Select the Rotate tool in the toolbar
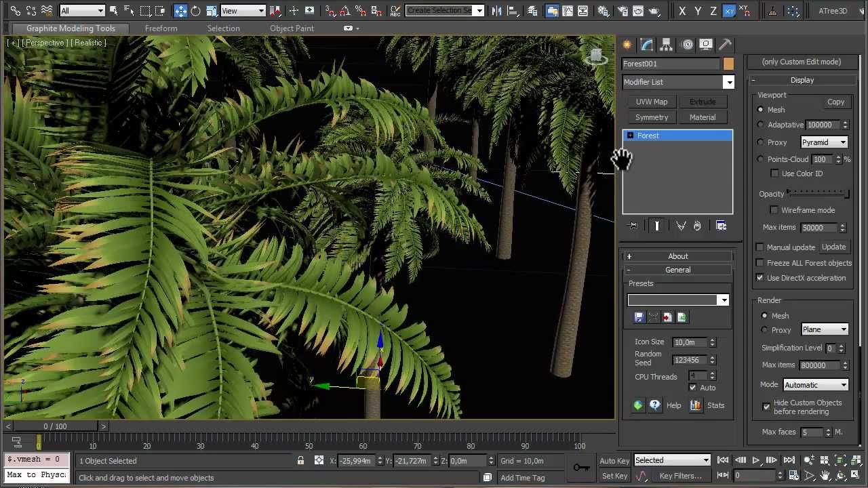Viewport: 868px width, 488px height. 195,11
